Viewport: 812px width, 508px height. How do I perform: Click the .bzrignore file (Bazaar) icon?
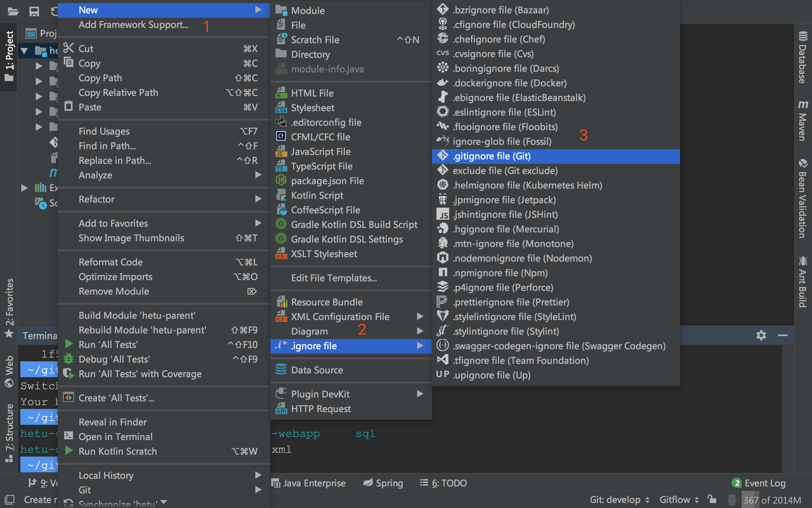442,10
